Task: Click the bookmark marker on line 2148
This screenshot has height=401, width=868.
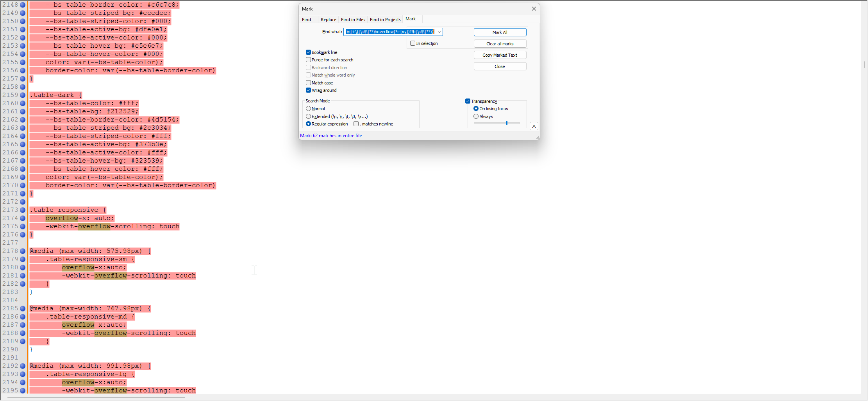Action: pyautogui.click(x=23, y=5)
